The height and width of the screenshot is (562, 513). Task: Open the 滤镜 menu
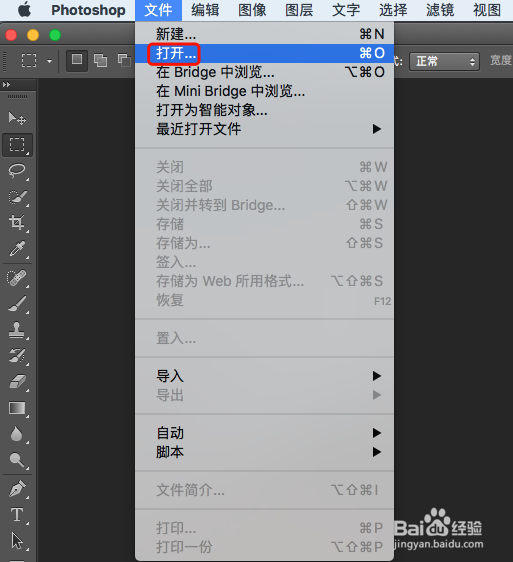point(440,10)
